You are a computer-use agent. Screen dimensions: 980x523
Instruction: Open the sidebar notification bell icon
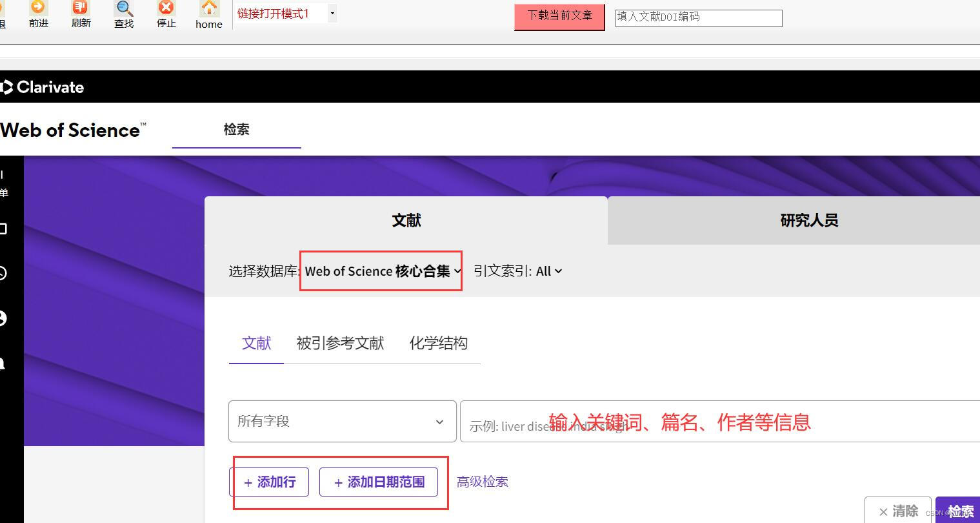point(3,363)
